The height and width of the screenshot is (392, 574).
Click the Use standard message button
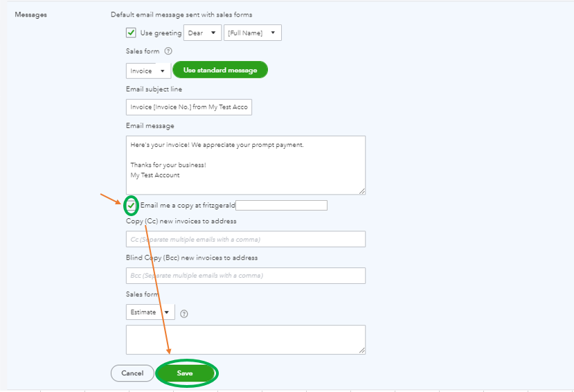point(220,70)
